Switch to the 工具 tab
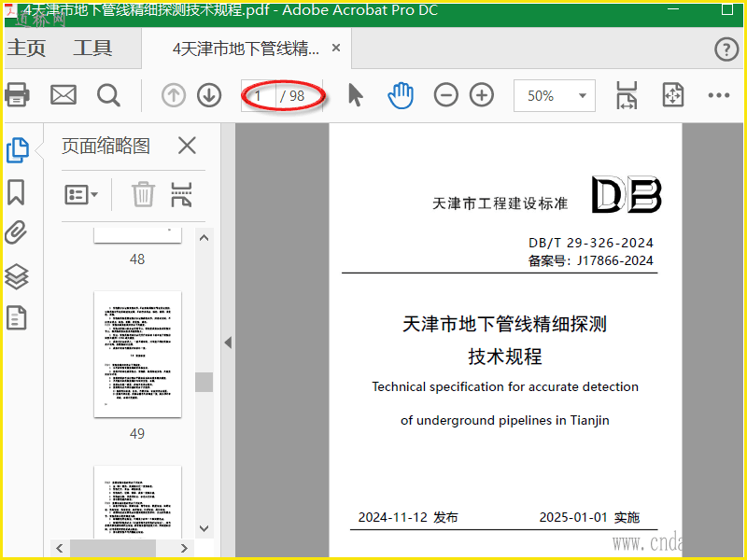This screenshot has width=747, height=560. [92, 49]
